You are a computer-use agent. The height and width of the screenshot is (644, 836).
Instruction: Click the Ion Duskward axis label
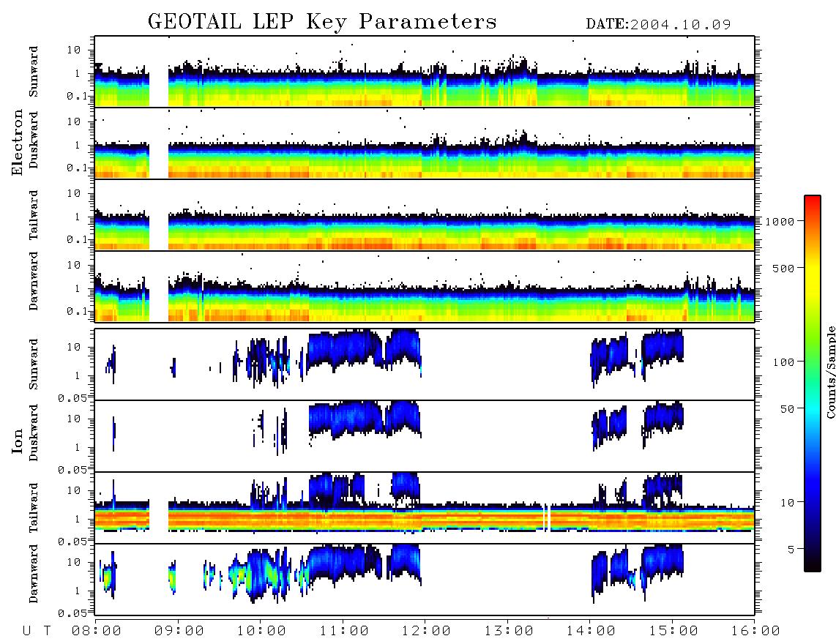(x=34, y=433)
